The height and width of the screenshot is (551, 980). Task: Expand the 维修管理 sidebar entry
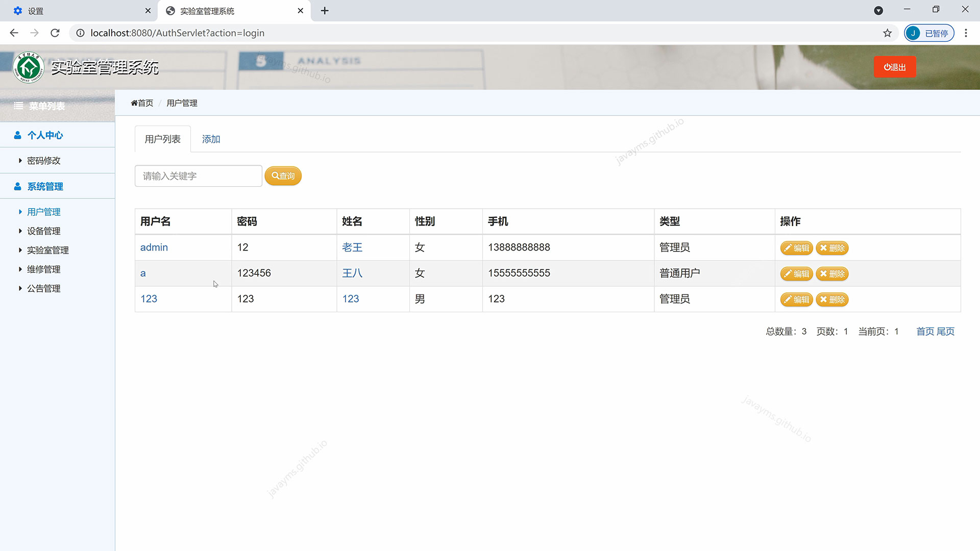[x=43, y=269]
